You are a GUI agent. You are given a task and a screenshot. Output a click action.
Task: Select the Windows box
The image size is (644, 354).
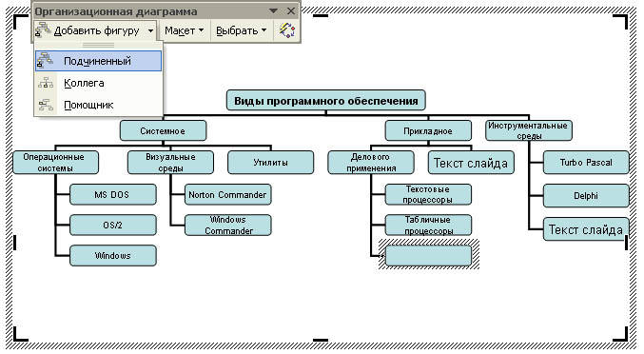[x=113, y=255]
